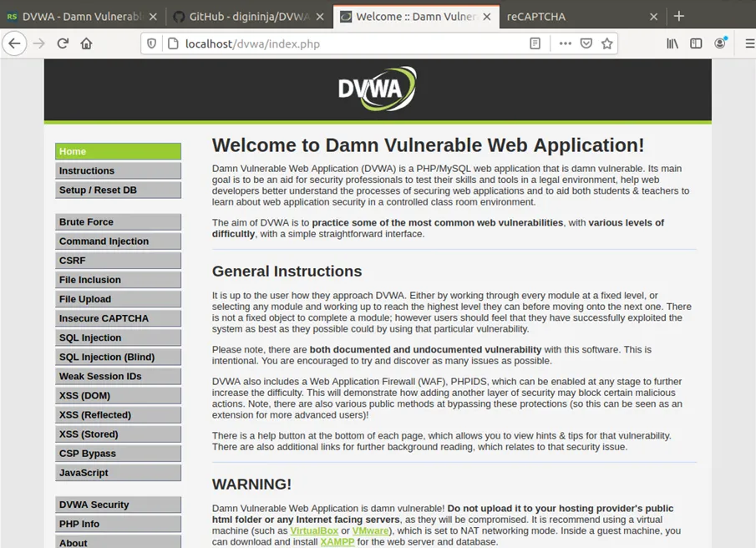Switch to the GitHub digininja/DVWA tab
Screen dimensions: 756x548
(249, 17)
